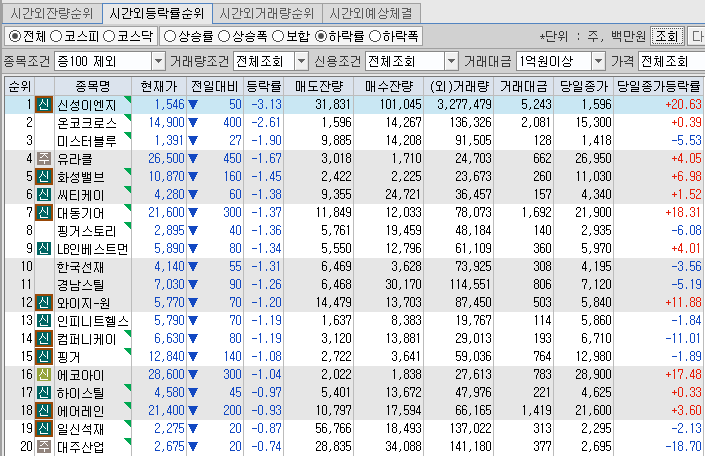This screenshot has height=456, width=705.
Task: Click the 신 badge next to 컴퍼니케이
Action: click(44, 338)
